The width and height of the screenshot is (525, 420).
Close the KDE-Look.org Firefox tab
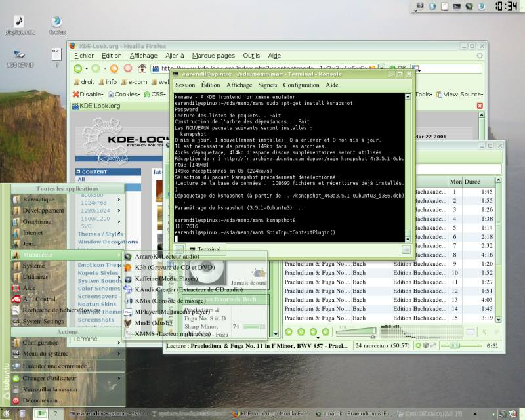point(480,106)
